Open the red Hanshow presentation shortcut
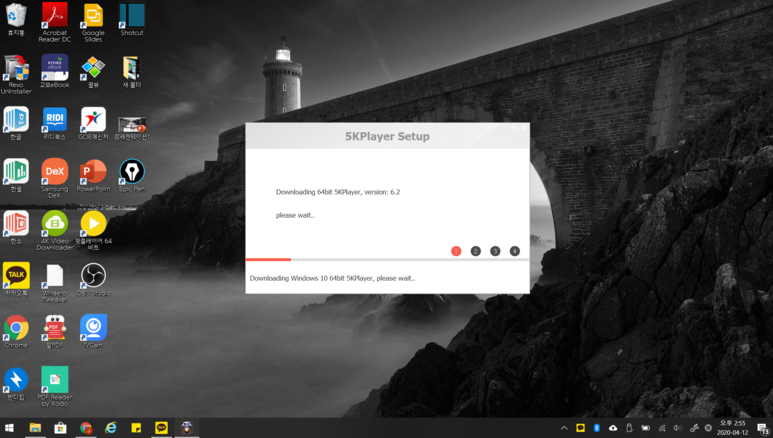The width and height of the screenshot is (773, 438). tap(16, 227)
